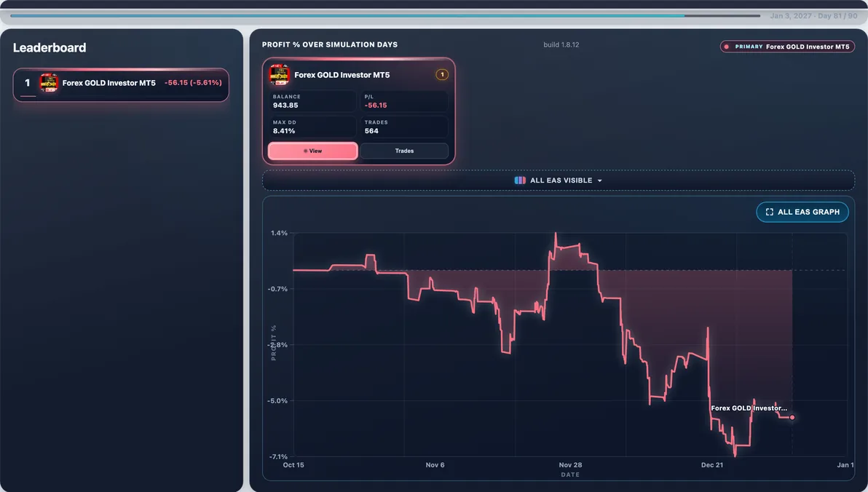Click the rank number 1 in leaderboard

click(x=27, y=82)
